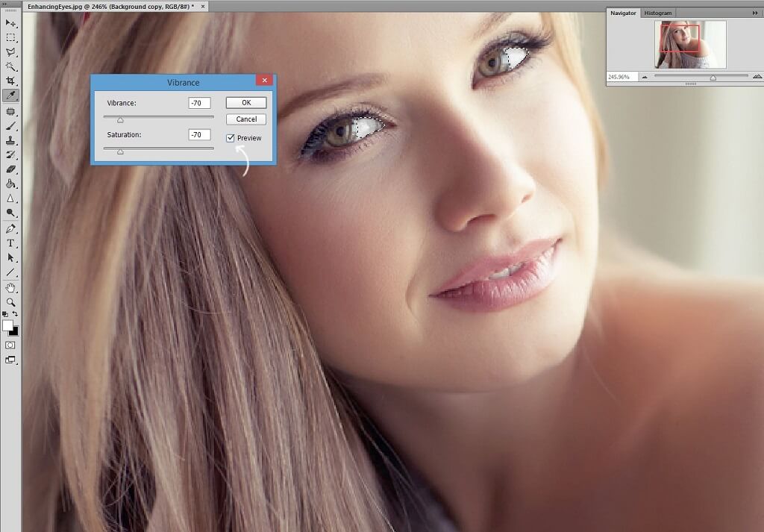The width and height of the screenshot is (764, 532).
Task: Collapse the Navigator panel group
Action: 755,13
